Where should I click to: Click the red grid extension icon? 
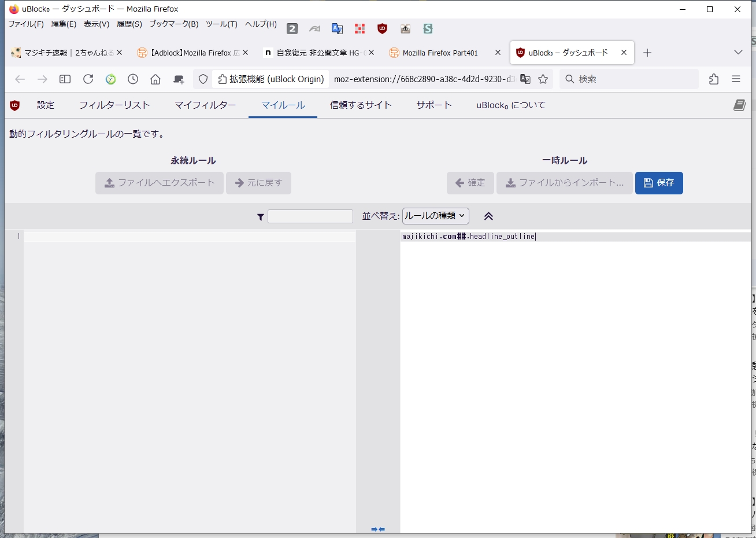[360, 28]
